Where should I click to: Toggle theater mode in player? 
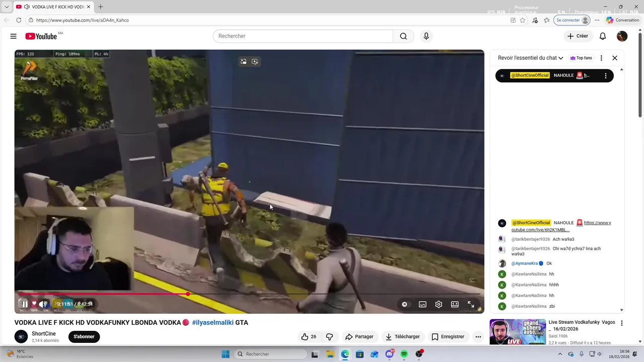(455, 304)
